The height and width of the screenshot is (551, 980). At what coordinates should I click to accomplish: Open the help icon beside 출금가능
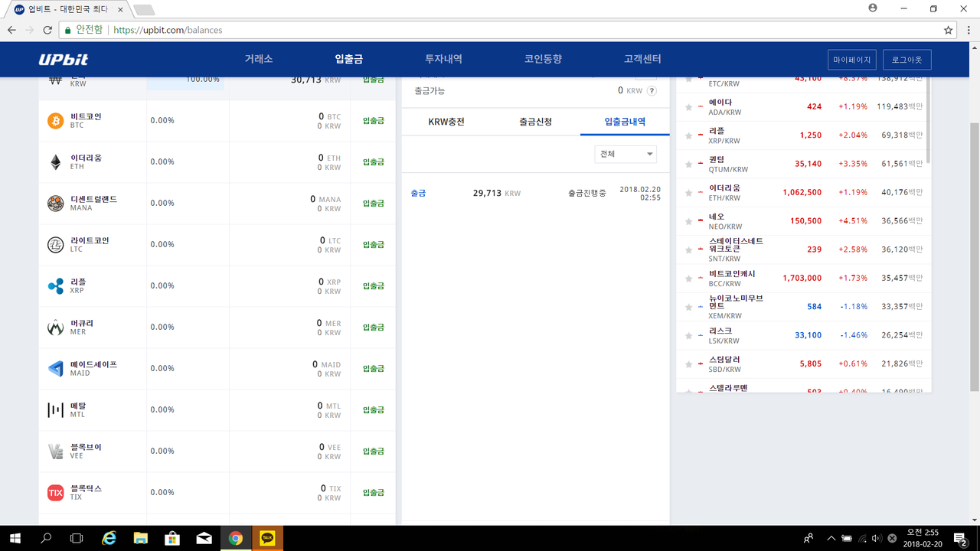(652, 90)
